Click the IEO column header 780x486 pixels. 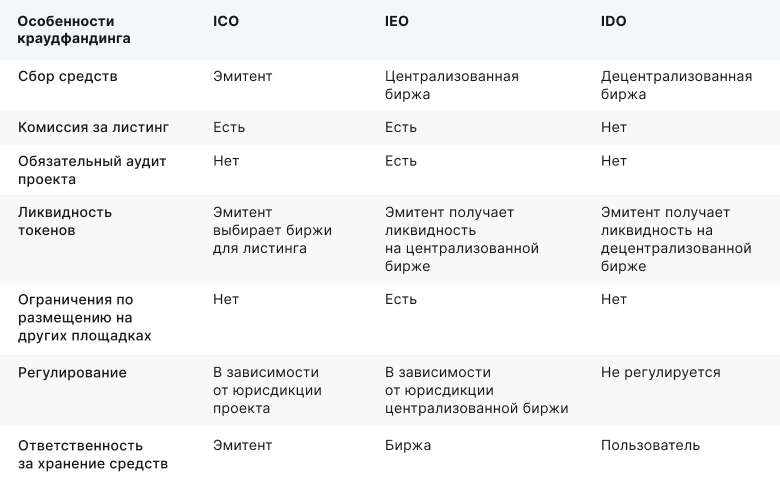397,21
